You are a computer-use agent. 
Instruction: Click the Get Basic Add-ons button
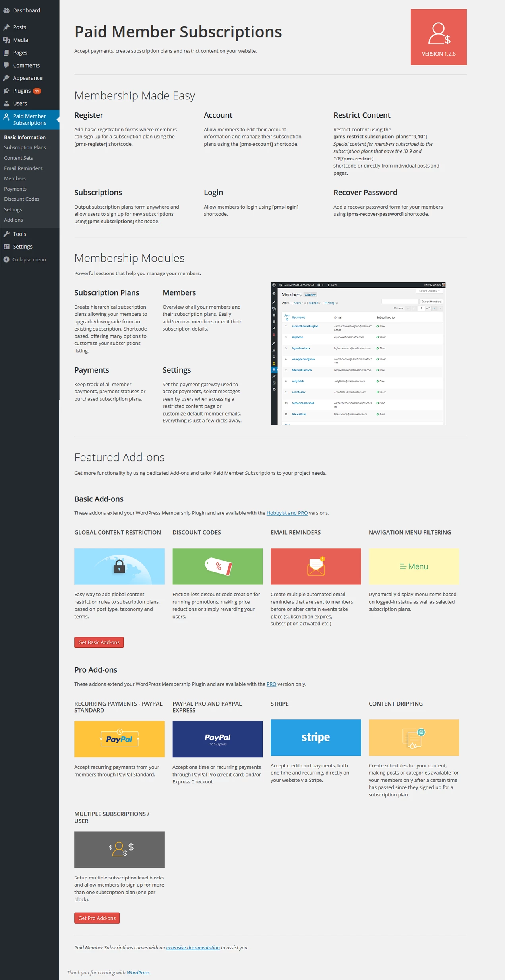(99, 642)
